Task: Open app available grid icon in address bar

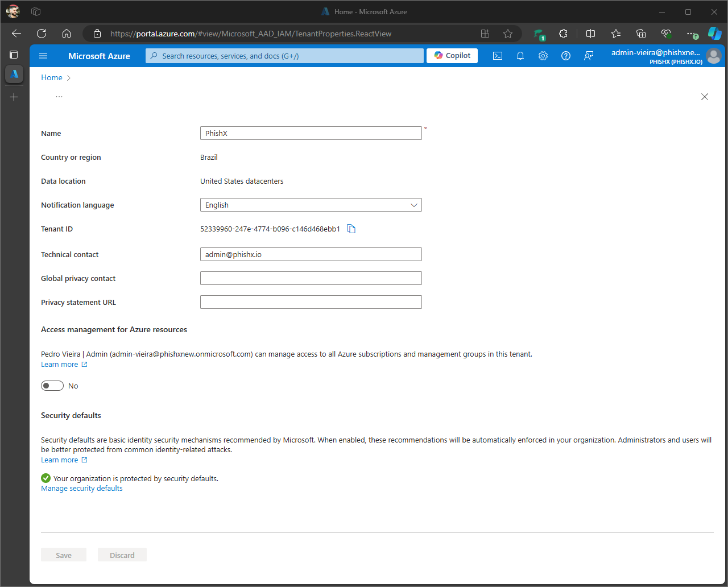Action: click(485, 34)
